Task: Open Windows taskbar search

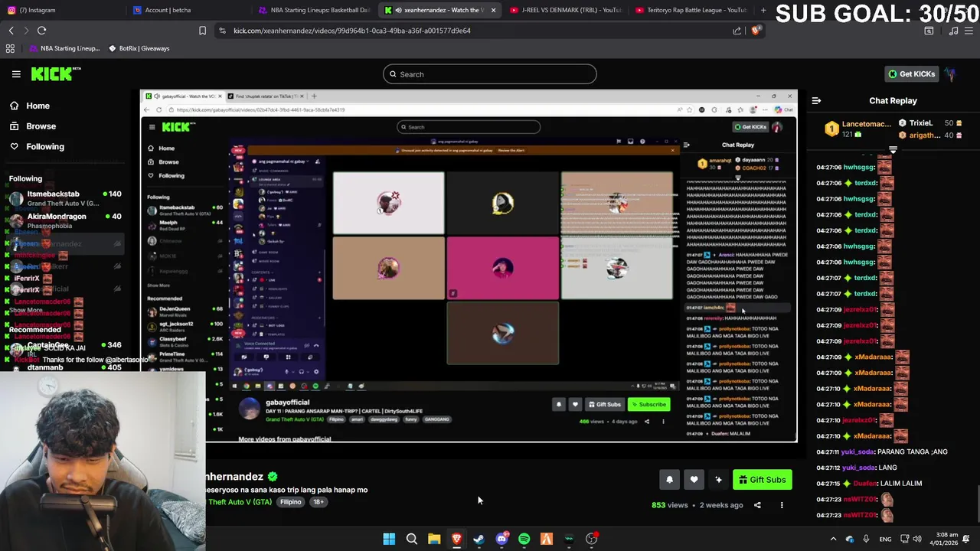Action: click(411, 539)
